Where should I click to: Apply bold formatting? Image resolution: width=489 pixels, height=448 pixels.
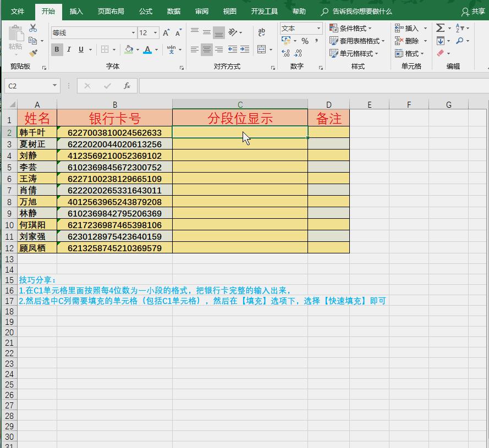[x=57, y=49]
